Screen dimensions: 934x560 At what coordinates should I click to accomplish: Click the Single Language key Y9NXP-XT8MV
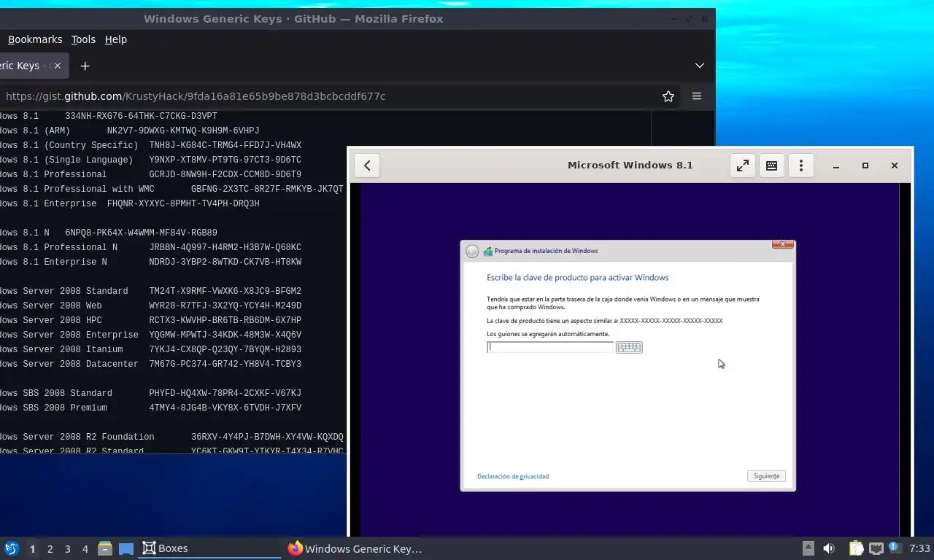(x=225, y=160)
